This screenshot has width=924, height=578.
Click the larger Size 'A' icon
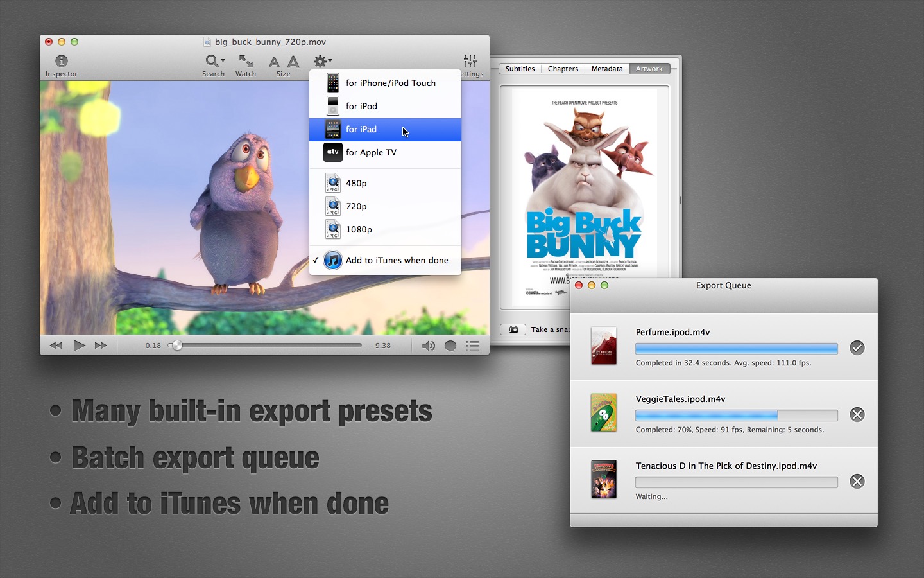pos(293,62)
